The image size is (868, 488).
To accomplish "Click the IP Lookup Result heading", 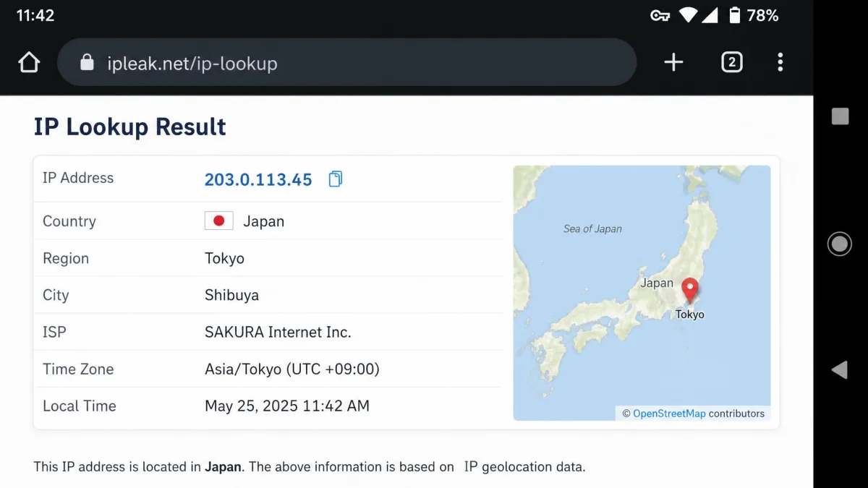I will 130,127.
